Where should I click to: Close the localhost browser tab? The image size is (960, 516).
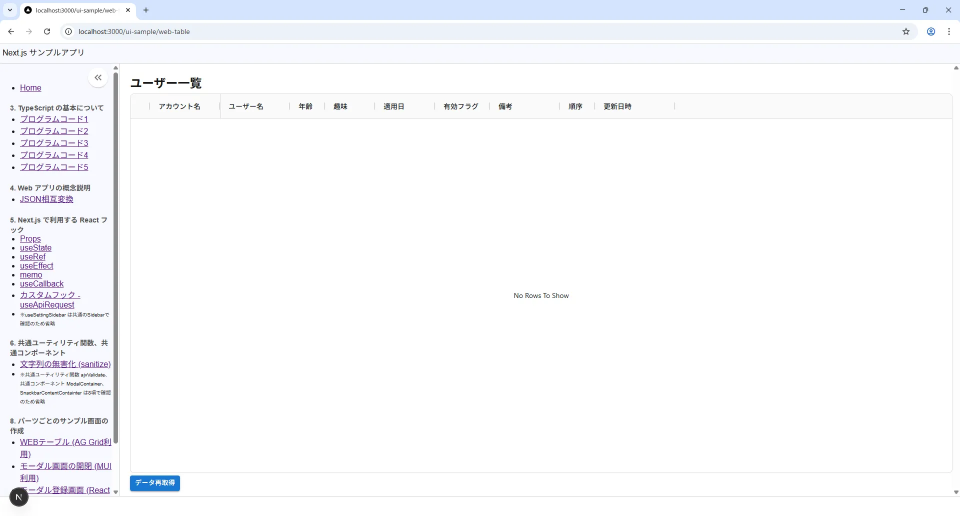pos(128,10)
